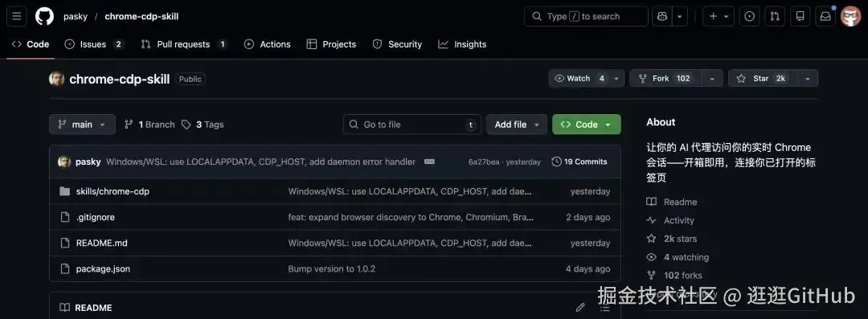Switch to the Actions tab
Screen dimensions: 868x319
[x=268, y=44]
